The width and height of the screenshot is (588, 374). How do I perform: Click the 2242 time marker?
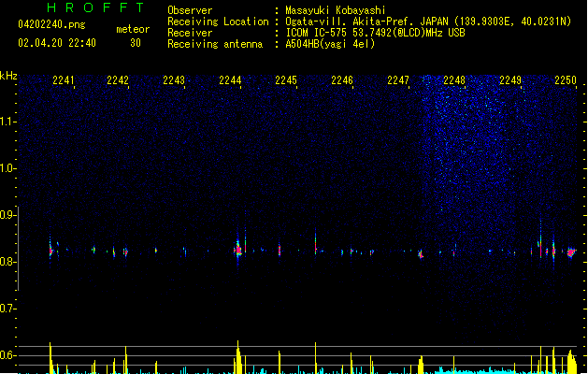118,80
